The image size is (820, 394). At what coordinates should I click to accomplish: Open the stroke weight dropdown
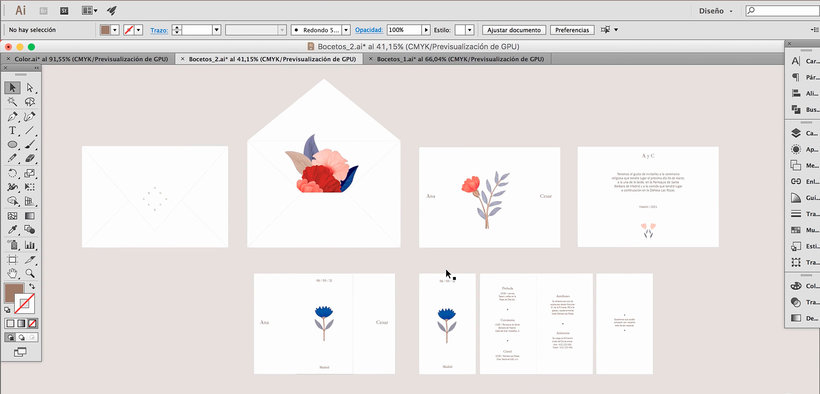217,30
